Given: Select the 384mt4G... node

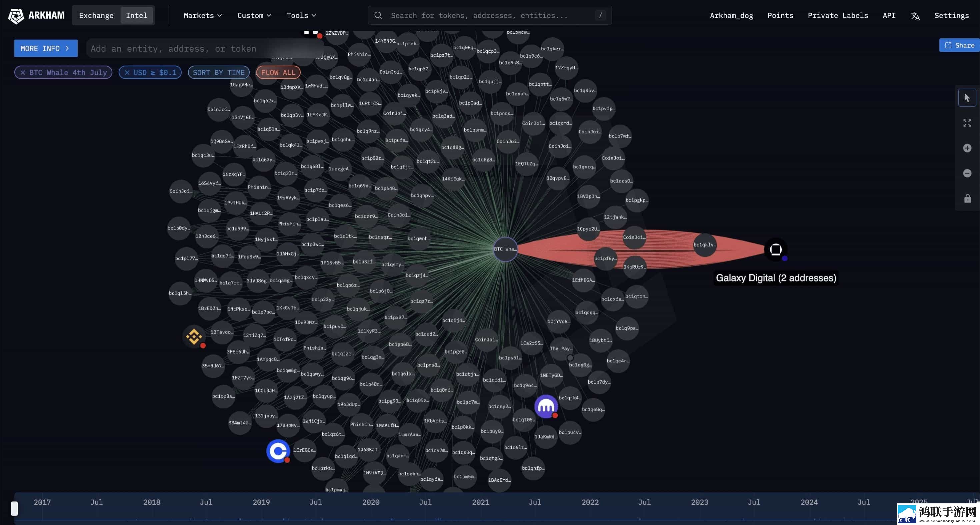Looking at the screenshot, I should 240,423.
